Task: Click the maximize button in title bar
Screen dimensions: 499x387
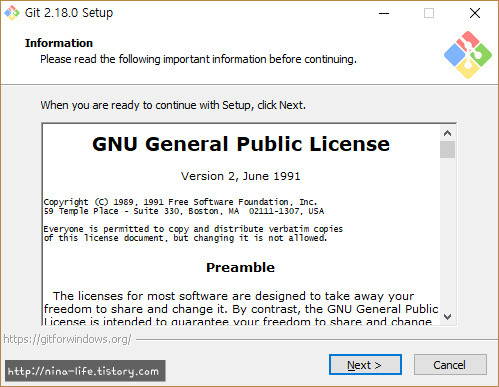Action: pyautogui.click(x=429, y=13)
